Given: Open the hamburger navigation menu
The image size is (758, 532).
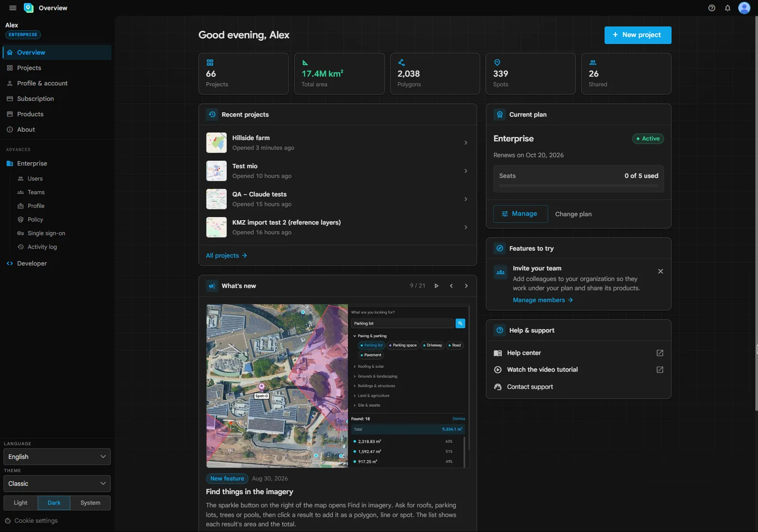Looking at the screenshot, I should pyautogui.click(x=13, y=8).
